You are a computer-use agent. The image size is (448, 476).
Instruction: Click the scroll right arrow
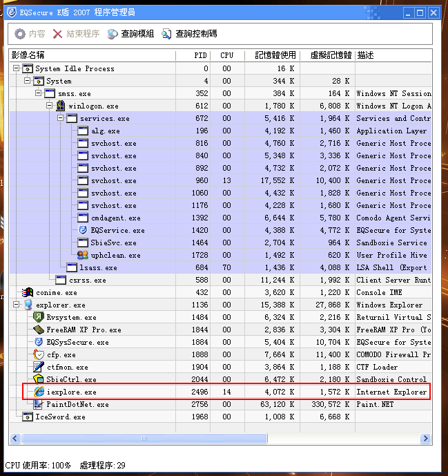pyautogui.click(x=425, y=439)
